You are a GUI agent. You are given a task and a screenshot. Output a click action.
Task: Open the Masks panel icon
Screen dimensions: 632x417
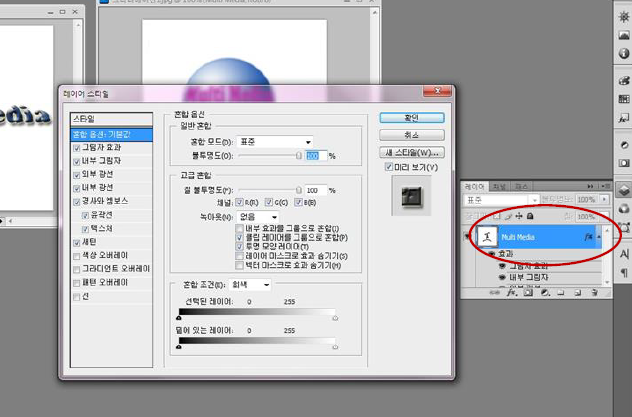pos(624,163)
